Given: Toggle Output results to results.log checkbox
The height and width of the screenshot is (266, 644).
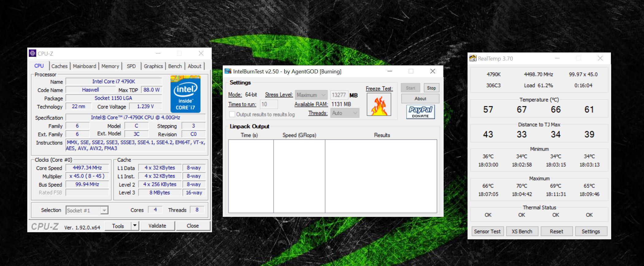Looking at the screenshot, I should (x=232, y=114).
